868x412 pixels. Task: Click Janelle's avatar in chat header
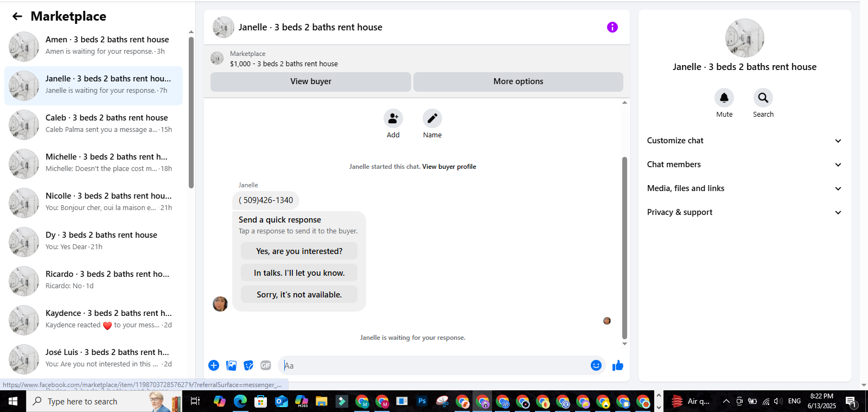223,27
